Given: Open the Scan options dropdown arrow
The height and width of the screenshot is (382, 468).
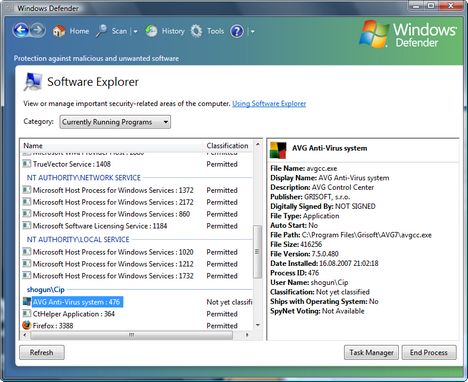Looking at the screenshot, I should coord(135,32).
